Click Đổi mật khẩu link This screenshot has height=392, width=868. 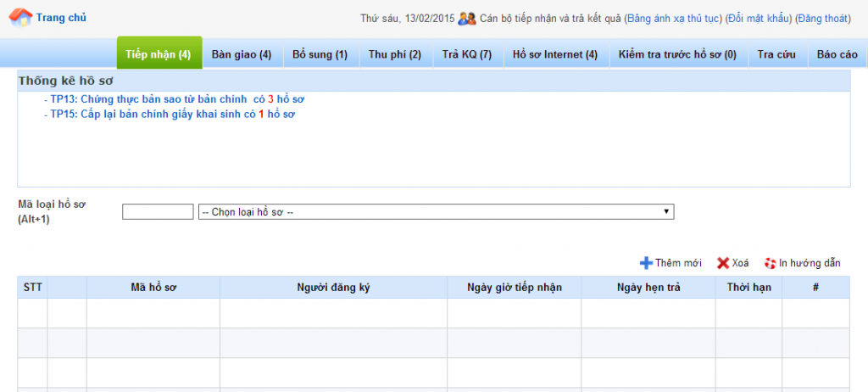click(759, 19)
